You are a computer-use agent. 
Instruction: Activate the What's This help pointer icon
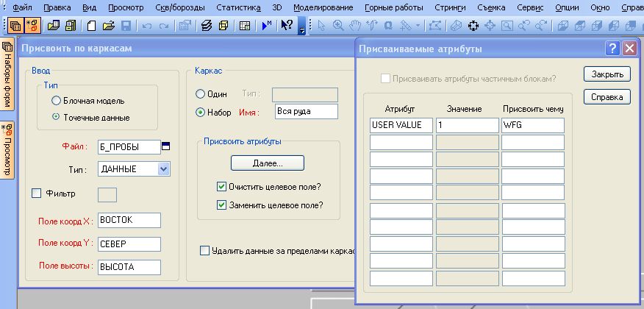click(x=287, y=26)
